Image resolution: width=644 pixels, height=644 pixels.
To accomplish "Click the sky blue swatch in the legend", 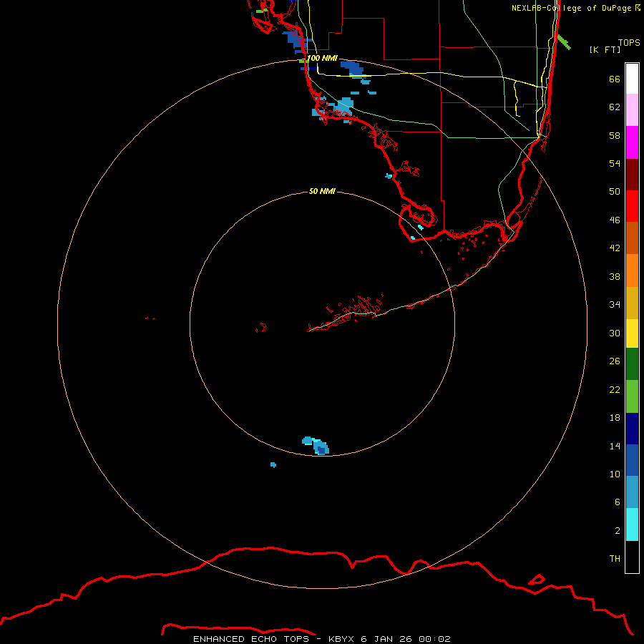I will pyautogui.click(x=632, y=492).
